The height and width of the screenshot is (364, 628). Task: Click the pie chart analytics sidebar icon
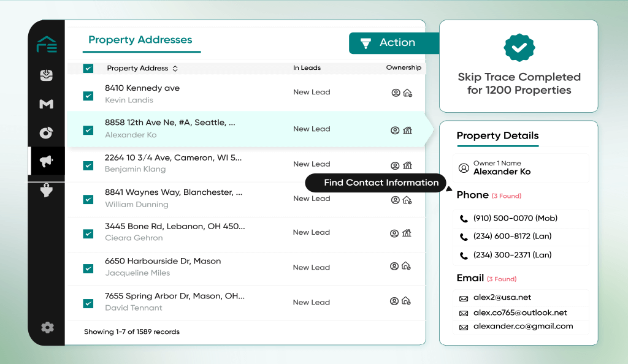click(47, 132)
